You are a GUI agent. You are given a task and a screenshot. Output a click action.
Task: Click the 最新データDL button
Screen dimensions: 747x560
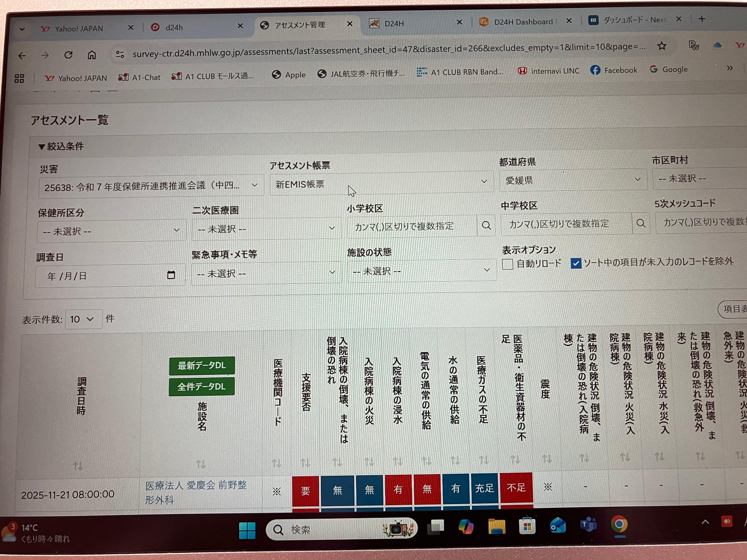coord(202,366)
